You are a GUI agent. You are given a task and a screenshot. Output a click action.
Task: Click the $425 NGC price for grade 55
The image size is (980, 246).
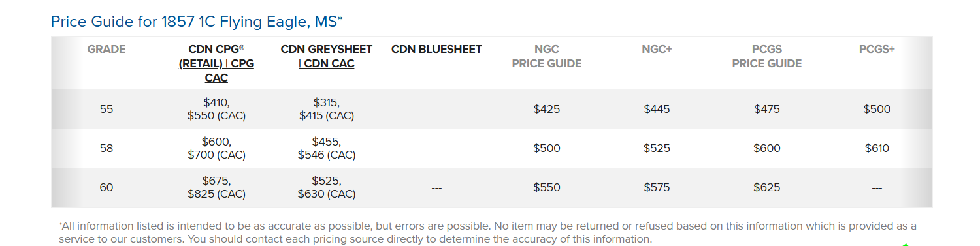[546, 109]
